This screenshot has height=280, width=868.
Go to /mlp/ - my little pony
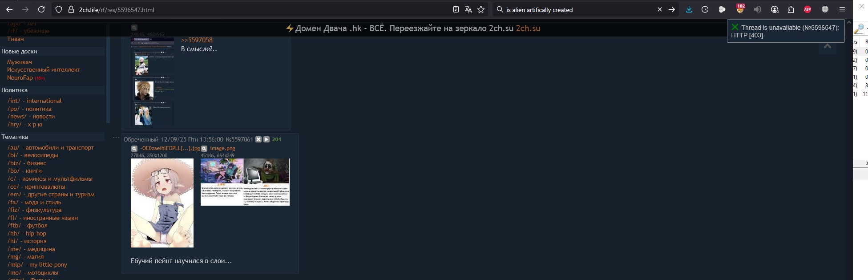pos(37,264)
